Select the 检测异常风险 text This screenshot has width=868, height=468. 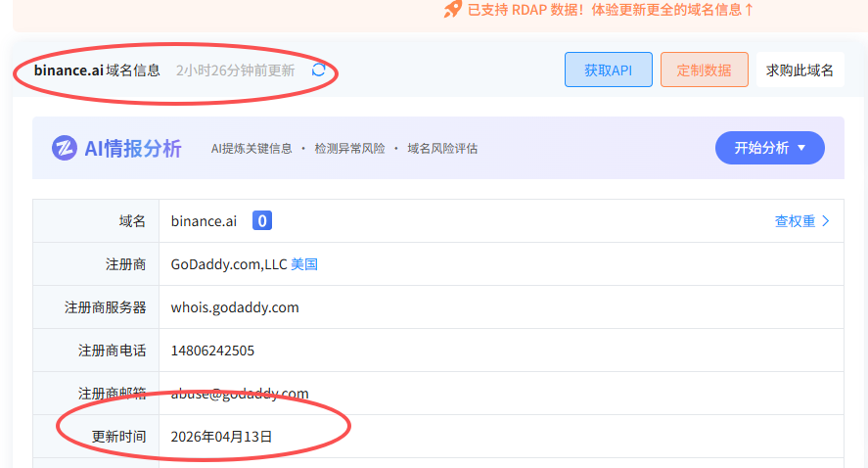coord(349,149)
